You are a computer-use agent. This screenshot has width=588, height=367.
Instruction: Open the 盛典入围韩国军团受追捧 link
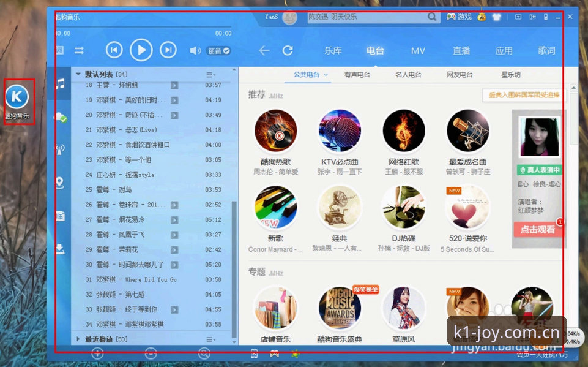[x=524, y=95]
